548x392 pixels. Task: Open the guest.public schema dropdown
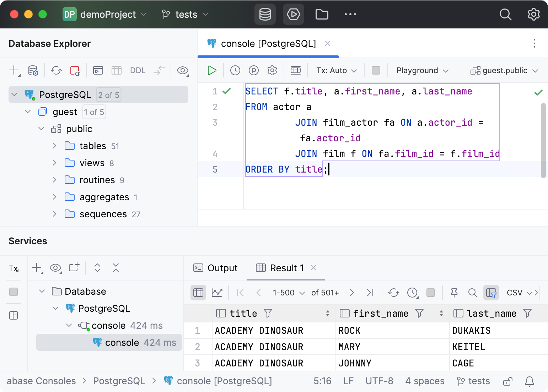click(x=504, y=70)
